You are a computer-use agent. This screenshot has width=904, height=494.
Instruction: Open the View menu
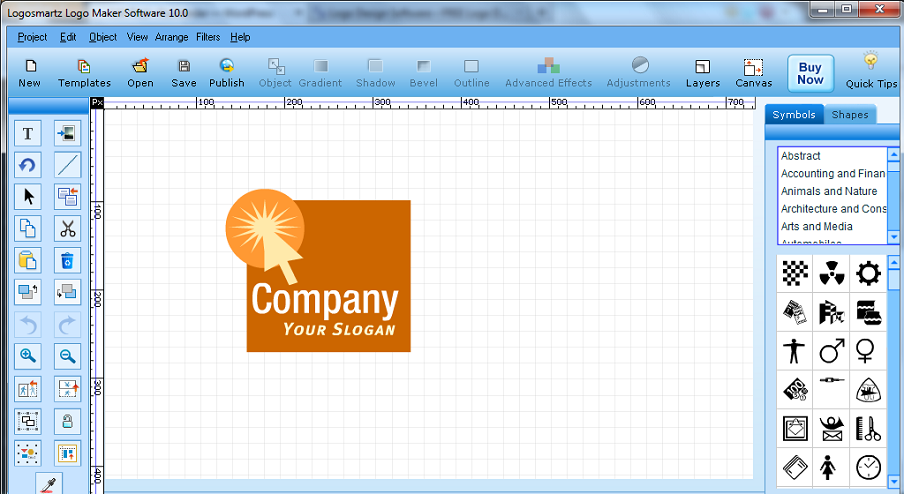coord(137,37)
